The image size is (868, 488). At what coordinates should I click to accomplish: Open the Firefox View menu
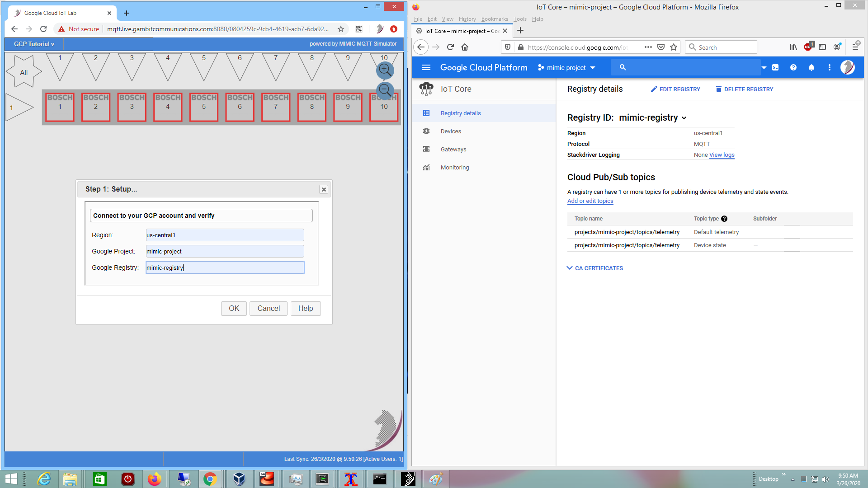pos(448,19)
